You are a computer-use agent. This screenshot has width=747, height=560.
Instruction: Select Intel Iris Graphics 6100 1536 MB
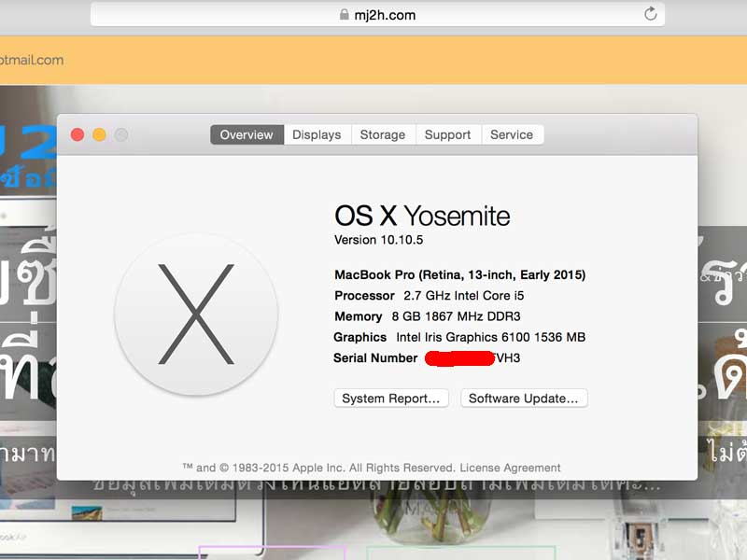pyautogui.click(x=491, y=337)
